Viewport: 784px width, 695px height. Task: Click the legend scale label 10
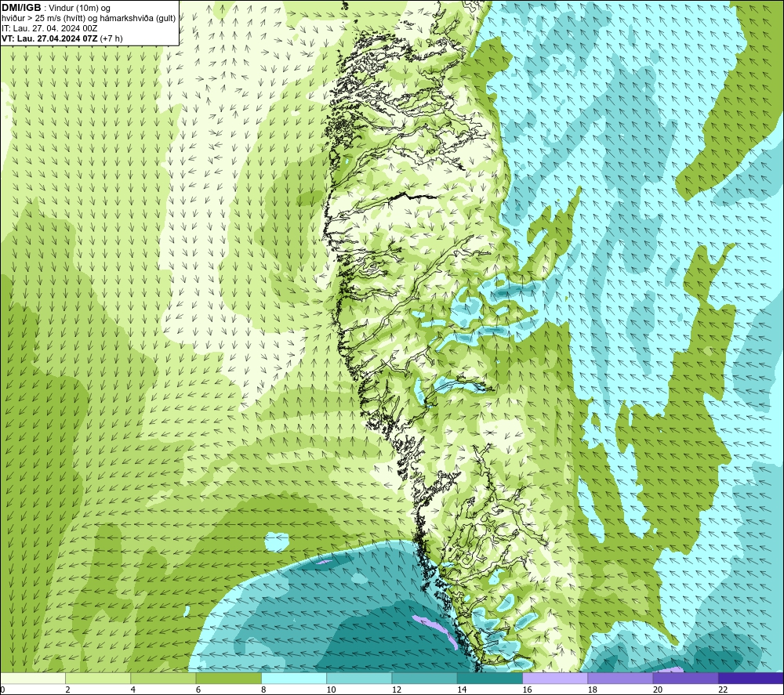331,690
